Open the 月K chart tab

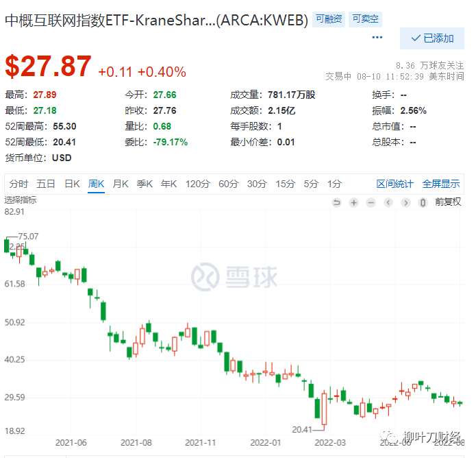click(x=121, y=184)
